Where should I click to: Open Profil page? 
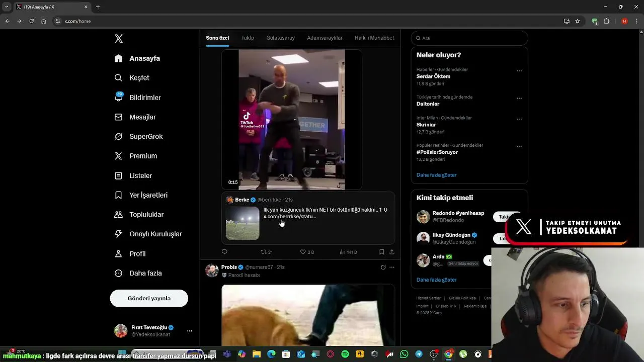point(130,253)
